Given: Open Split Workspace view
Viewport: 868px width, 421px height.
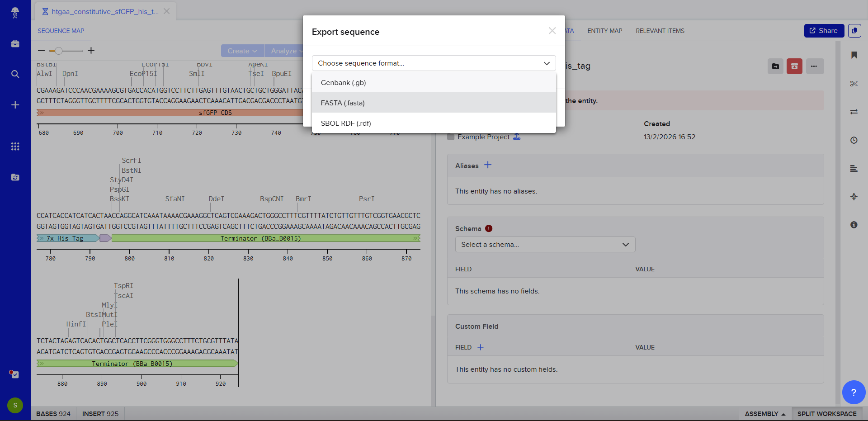Looking at the screenshot, I should click(826, 414).
